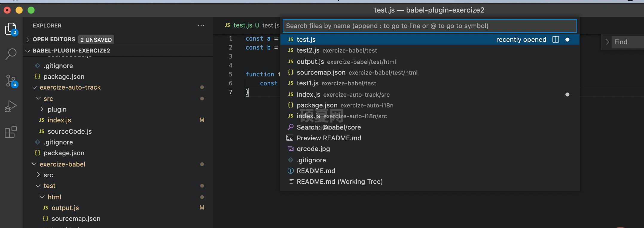Click the unsaved dot on test.js result row

point(567,39)
